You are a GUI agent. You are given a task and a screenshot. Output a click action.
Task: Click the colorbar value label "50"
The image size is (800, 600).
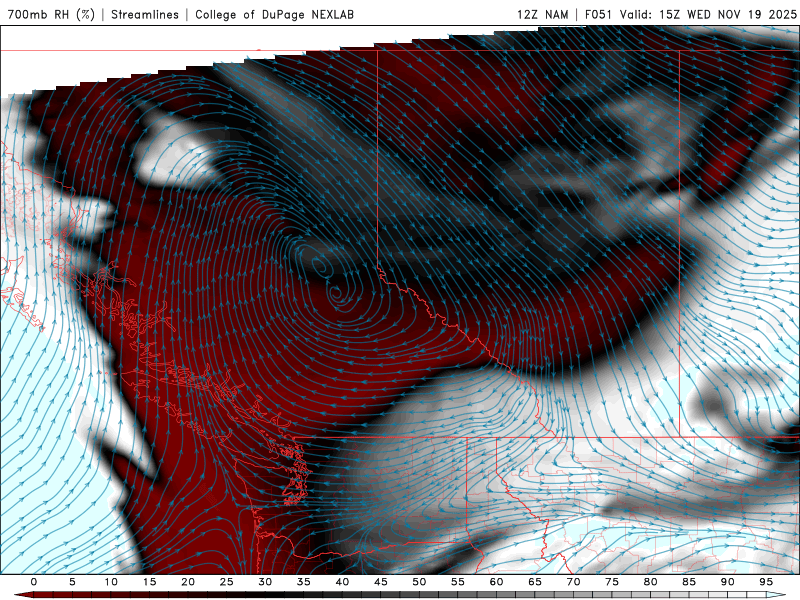click(x=419, y=582)
